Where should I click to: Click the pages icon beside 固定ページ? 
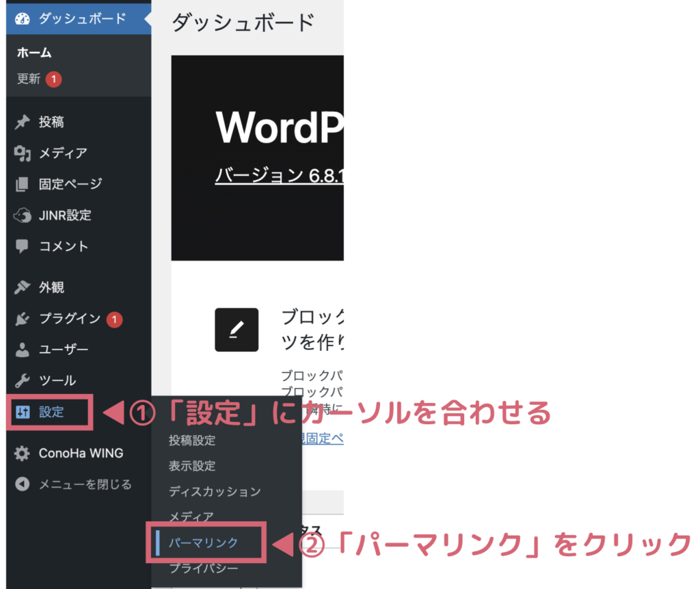pos(23,184)
